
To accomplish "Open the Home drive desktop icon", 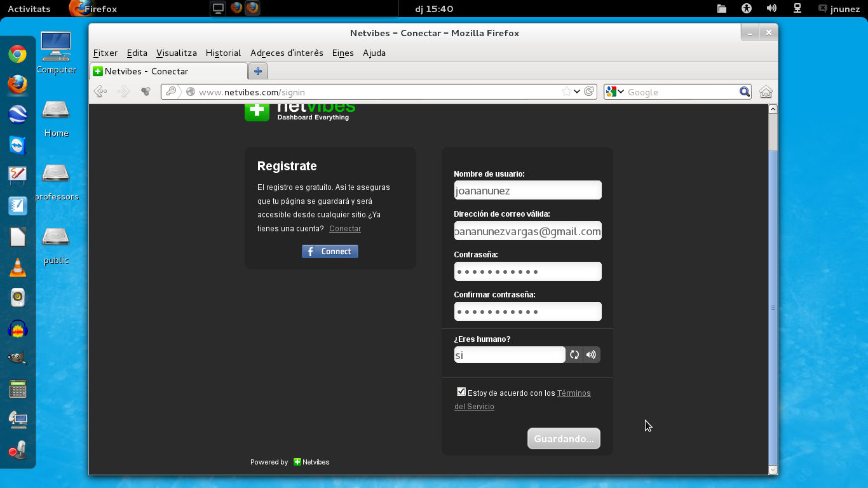I will (x=56, y=118).
